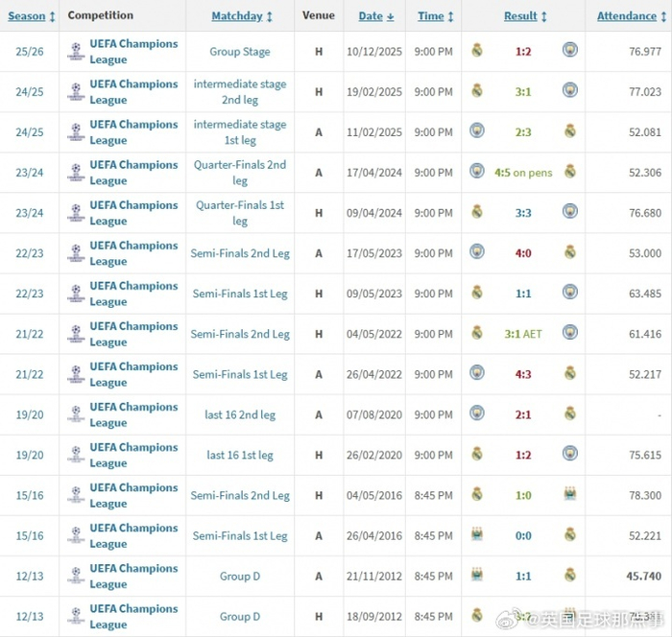The image size is (672, 637).
Task: Click Real Madrid crest in 26/04/2022 row
Action: pyautogui.click(x=569, y=373)
